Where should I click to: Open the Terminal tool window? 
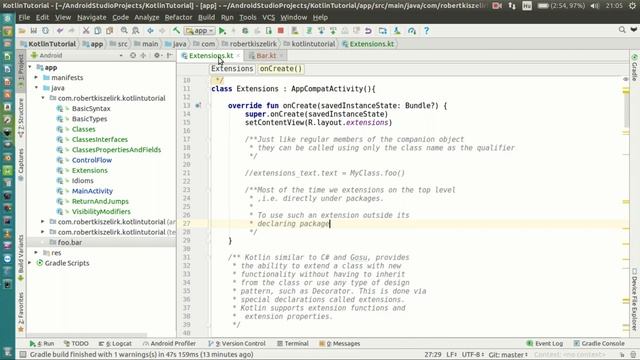click(x=293, y=343)
